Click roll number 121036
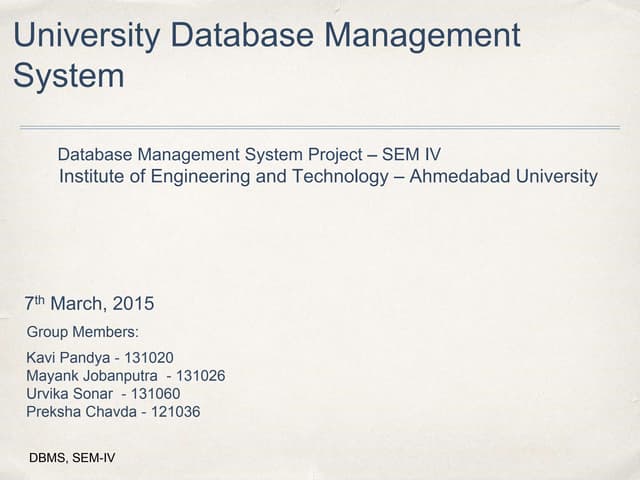This screenshot has width=640, height=480. 174,412
